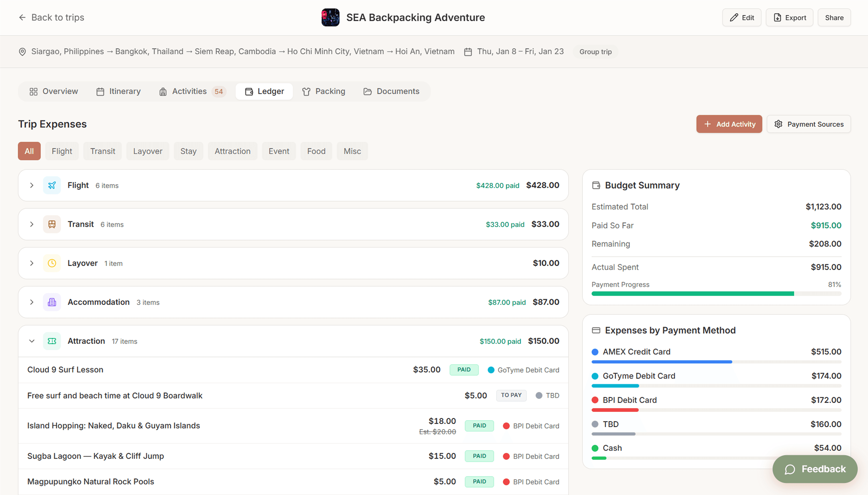
Task: Open the Packing tab
Action: [x=323, y=91]
